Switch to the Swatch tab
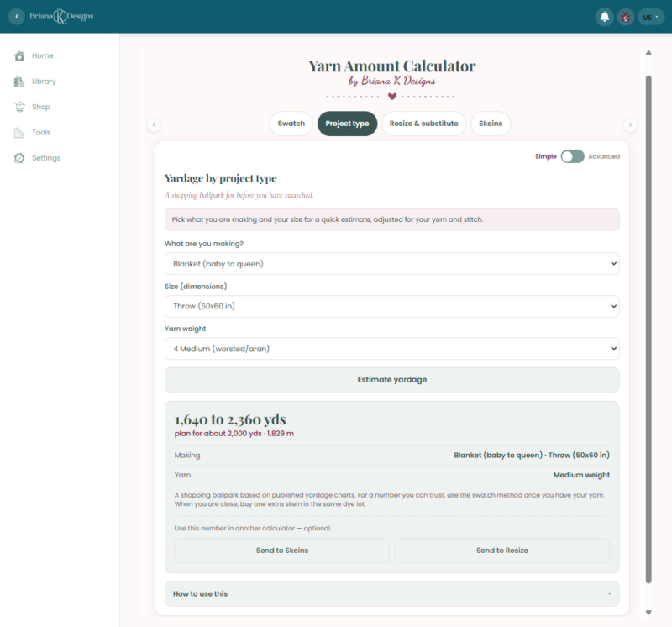This screenshot has width=672, height=627. point(291,124)
